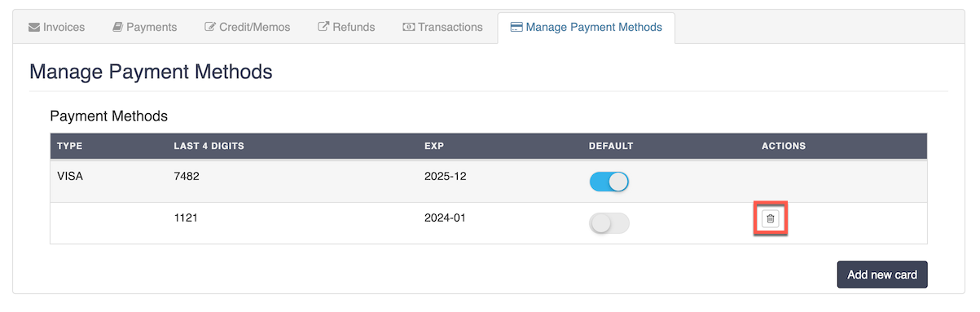The image size is (980, 312).
Task: Click the banknote icon beside Transactions
Action: [409, 27]
